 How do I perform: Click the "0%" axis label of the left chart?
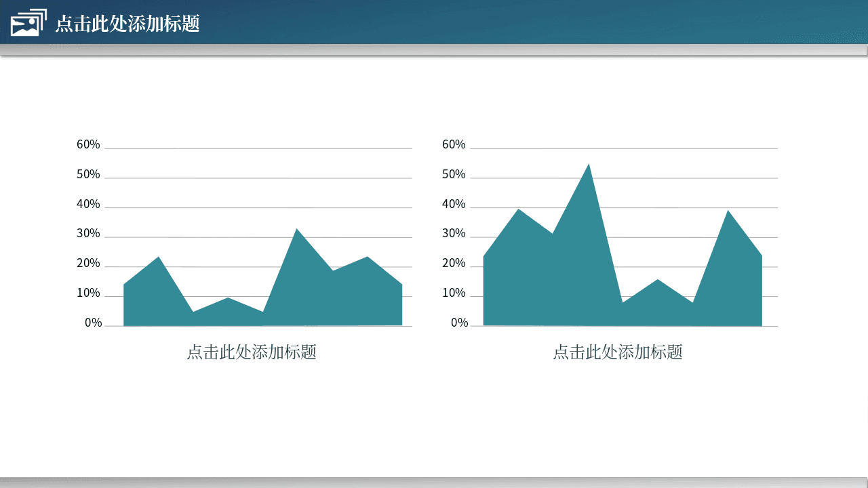click(x=93, y=323)
